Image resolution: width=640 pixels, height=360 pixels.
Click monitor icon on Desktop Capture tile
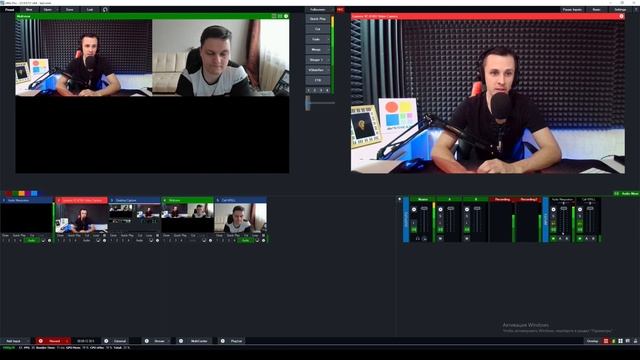pyautogui.click(x=151, y=240)
